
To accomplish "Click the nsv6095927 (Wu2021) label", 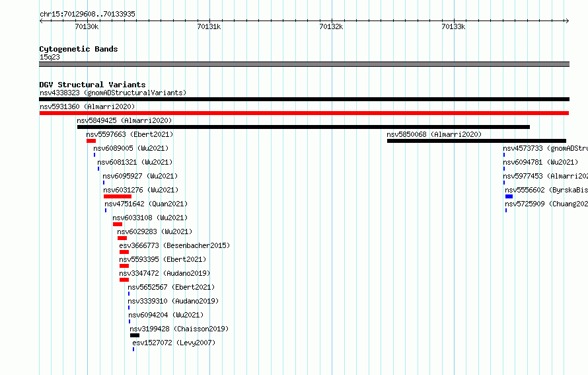I will coord(140,176).
